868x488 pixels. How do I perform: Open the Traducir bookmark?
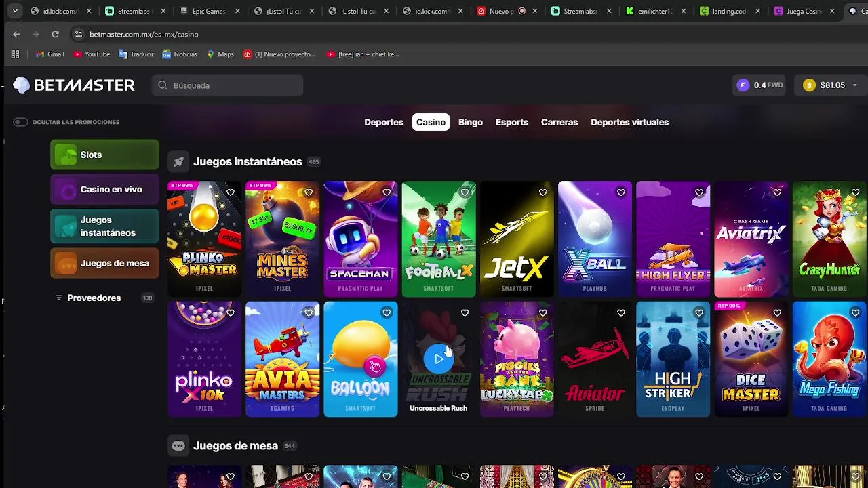[136, 54]
